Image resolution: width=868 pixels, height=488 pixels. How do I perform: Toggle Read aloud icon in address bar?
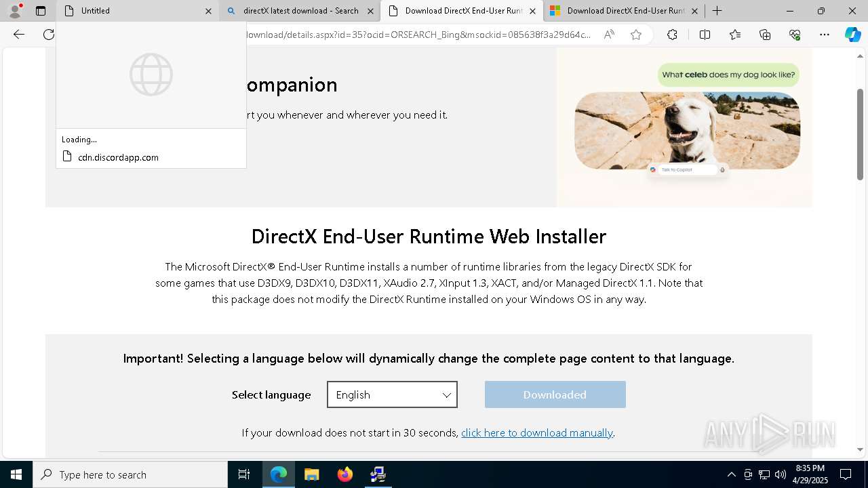point(609,35)
